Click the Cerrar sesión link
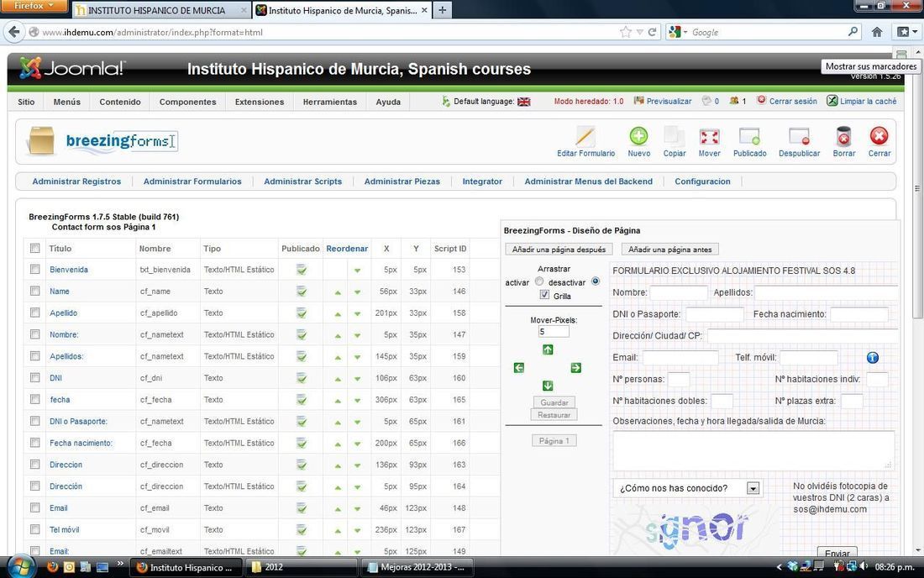The width and height of the screenshot is (924, 578). (793, 102)
